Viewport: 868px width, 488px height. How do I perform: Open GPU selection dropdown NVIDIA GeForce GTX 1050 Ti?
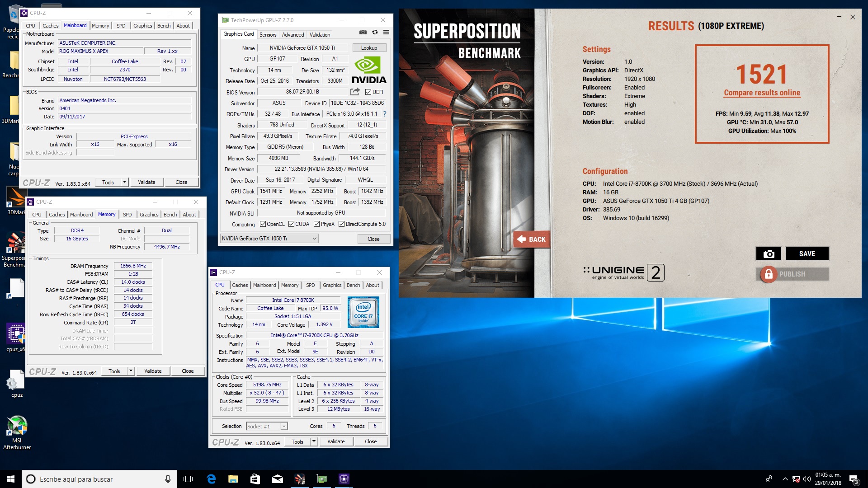point(269,239)
